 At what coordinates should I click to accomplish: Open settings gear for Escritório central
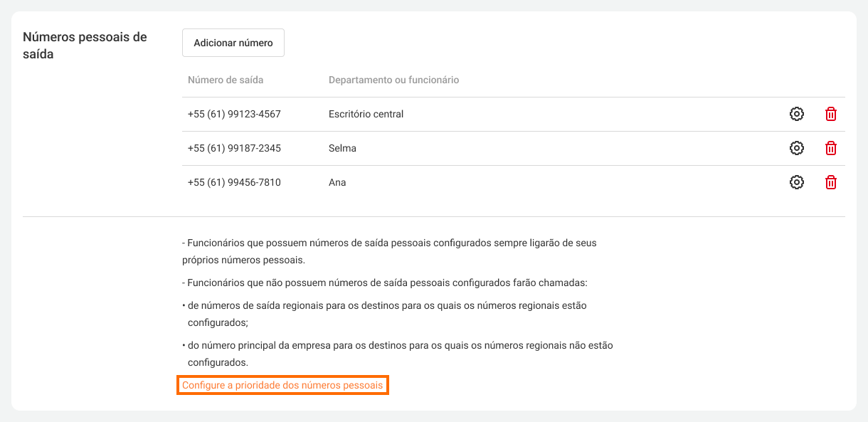coord(797,114)
